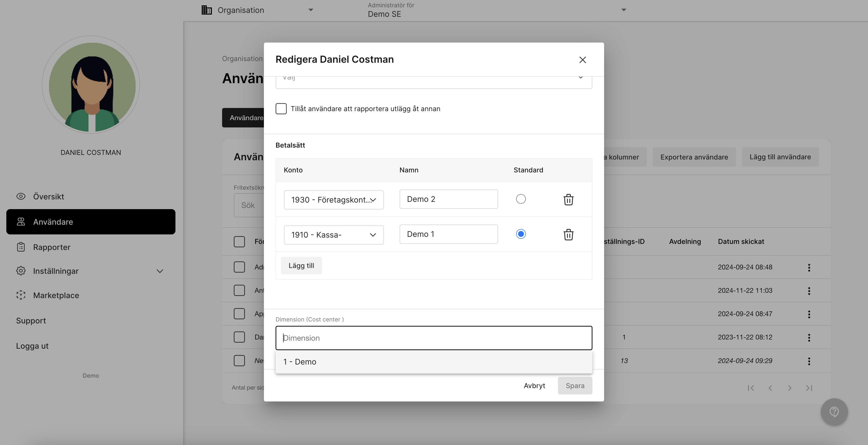Go to first page of user table
The image size is (868, 445).
751,388
